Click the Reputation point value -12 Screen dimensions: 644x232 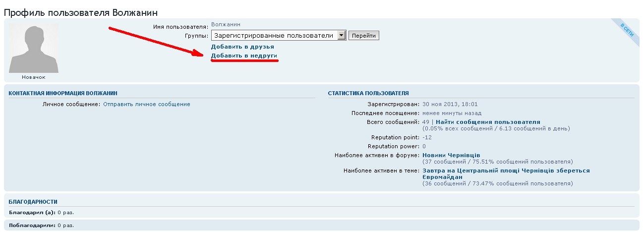coord(427,137)
